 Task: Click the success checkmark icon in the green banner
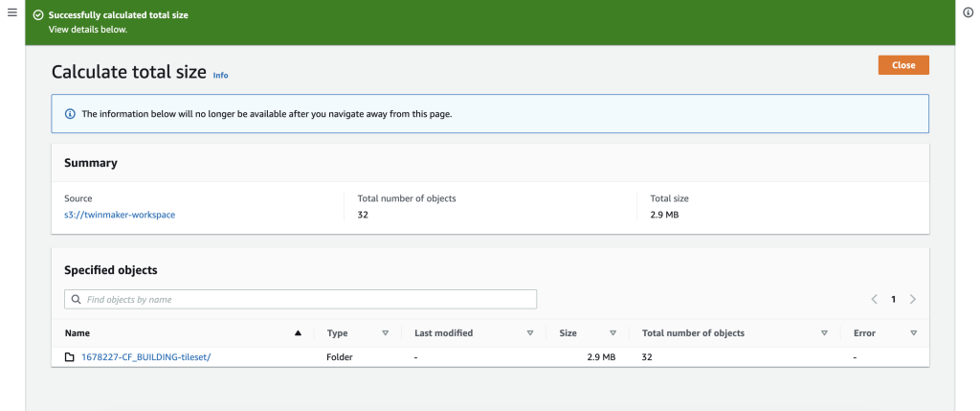pyautogui.click(x=38, y=15)
